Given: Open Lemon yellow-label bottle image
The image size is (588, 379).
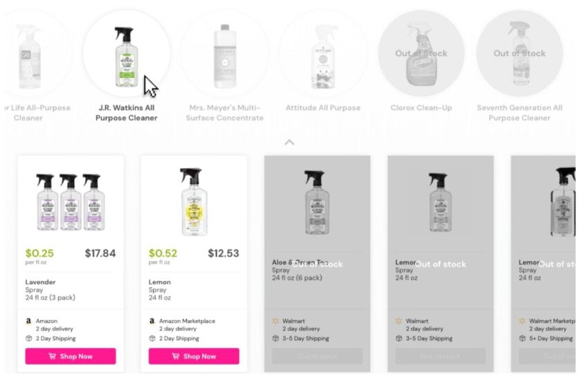Looking at the screenshot, I should pos(194,202).
